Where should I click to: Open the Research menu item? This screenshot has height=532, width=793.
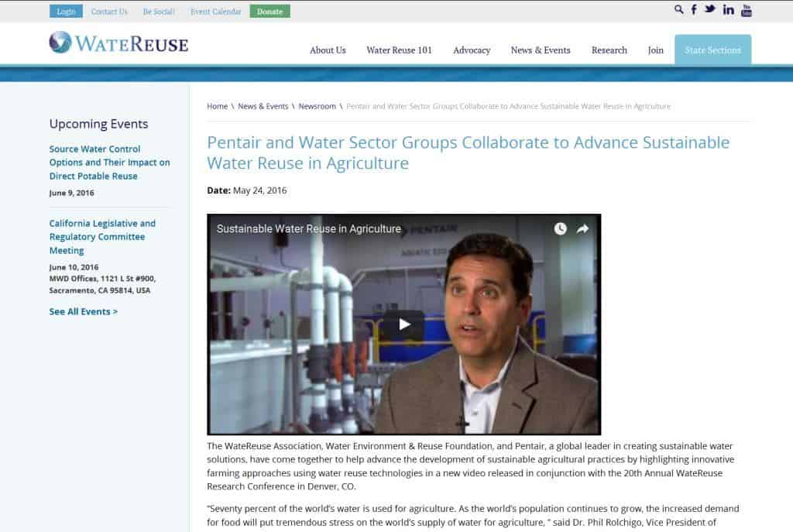609,50
